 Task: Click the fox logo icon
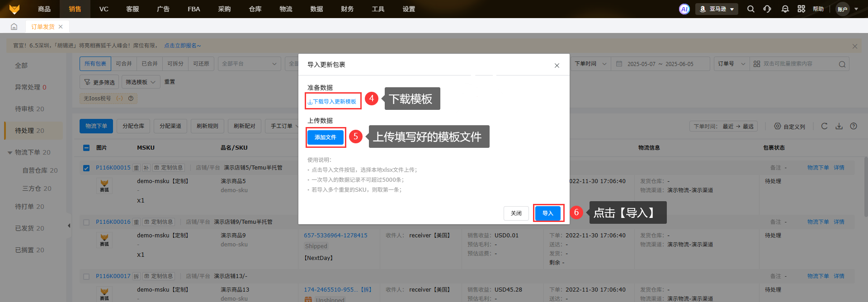point(14,9)
